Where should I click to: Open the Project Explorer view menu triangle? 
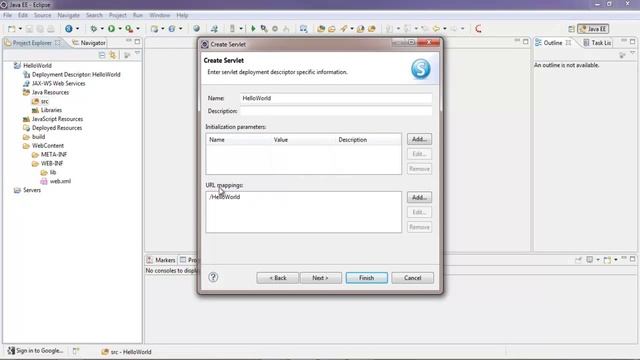[x=138, y=53]
